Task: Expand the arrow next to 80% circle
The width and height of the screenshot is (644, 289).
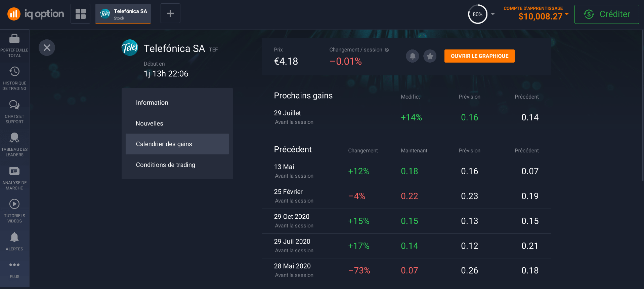Action: 493,14
